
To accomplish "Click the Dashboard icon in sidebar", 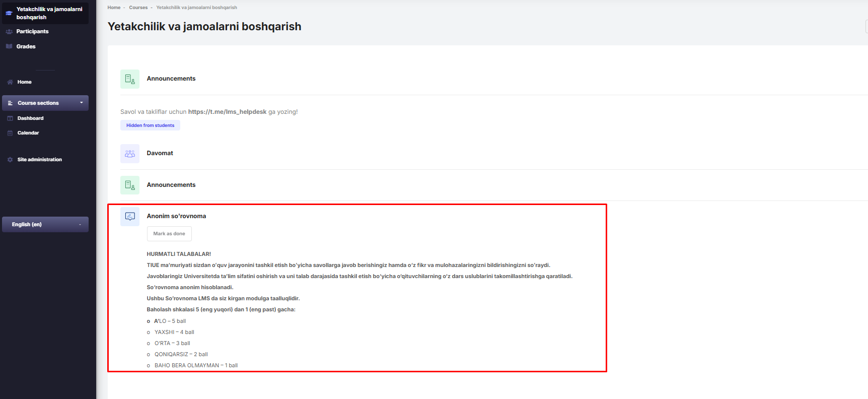I will click(10, 118).
